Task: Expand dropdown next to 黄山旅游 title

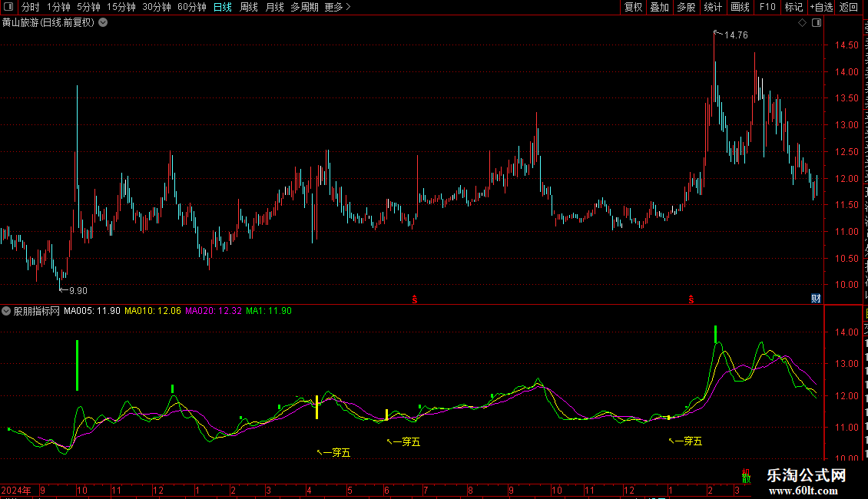Action: pos(103,23)
